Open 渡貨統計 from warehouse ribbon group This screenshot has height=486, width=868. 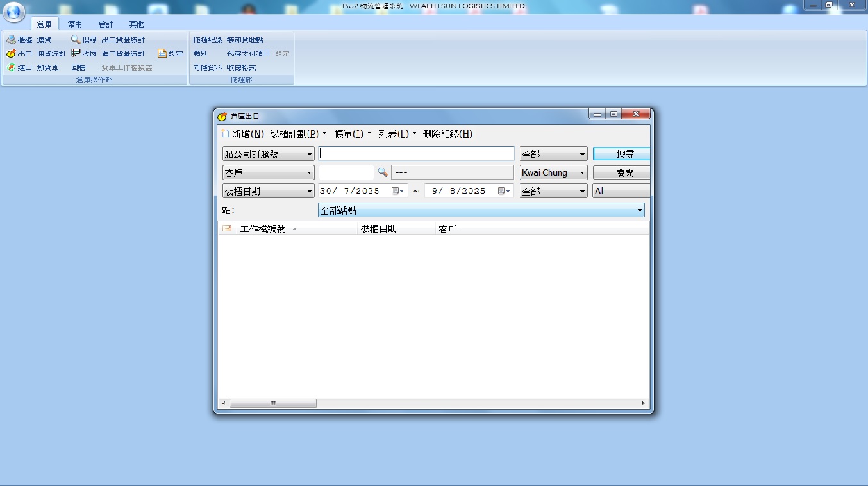50,53
